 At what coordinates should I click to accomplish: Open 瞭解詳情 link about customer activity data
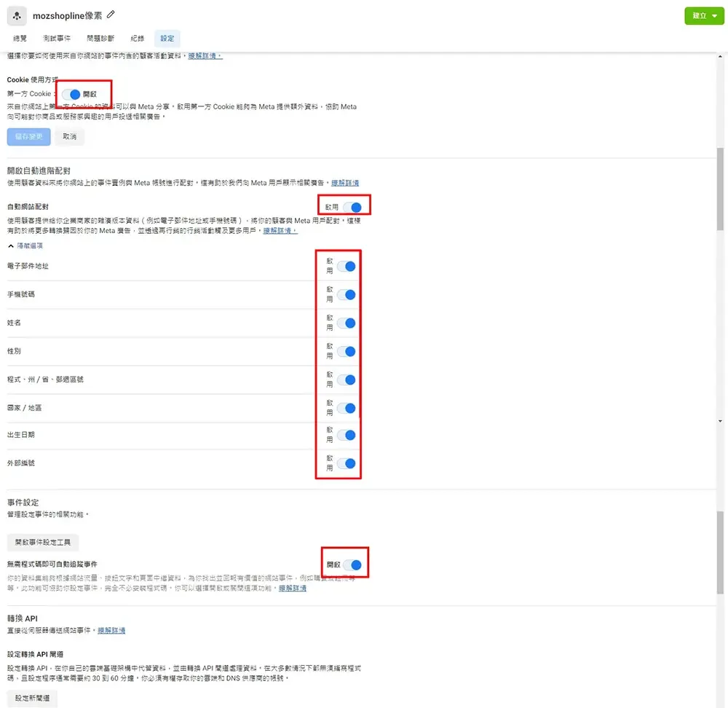coord(205,56)
